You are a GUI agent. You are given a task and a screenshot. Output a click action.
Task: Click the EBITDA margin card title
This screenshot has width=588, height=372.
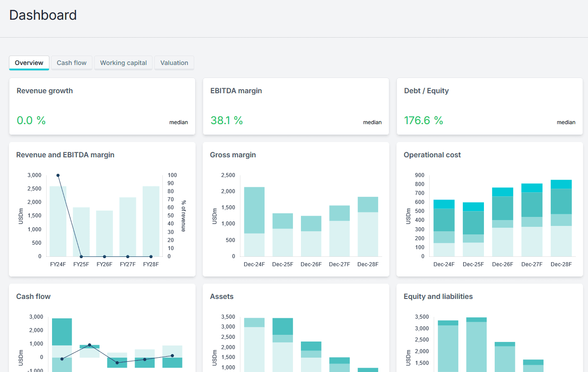pos(236,91)
